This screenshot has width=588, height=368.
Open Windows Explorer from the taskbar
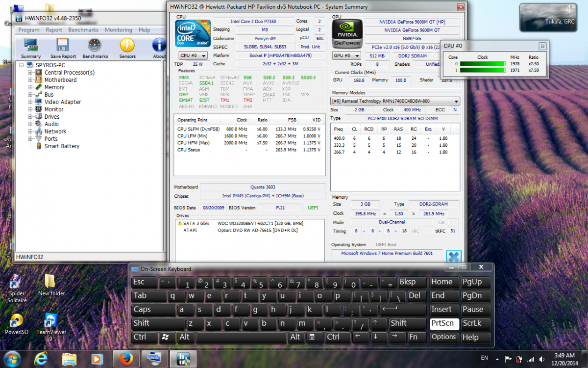pos(69,359)
